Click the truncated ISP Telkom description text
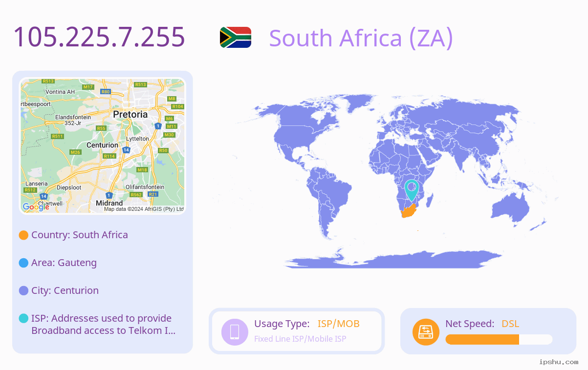The height and width of the screenshot is (370, 588). (x=103, y=325)
